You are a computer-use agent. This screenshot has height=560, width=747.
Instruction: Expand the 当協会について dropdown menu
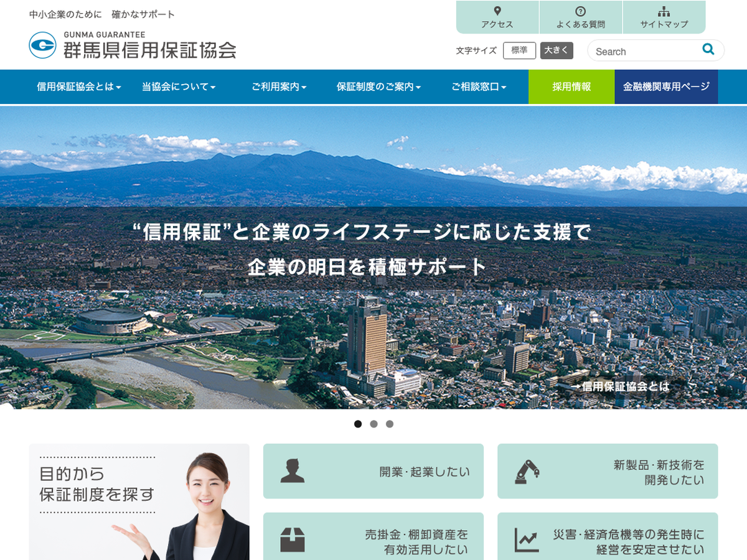pyautogui.click(x=179, y=87)
